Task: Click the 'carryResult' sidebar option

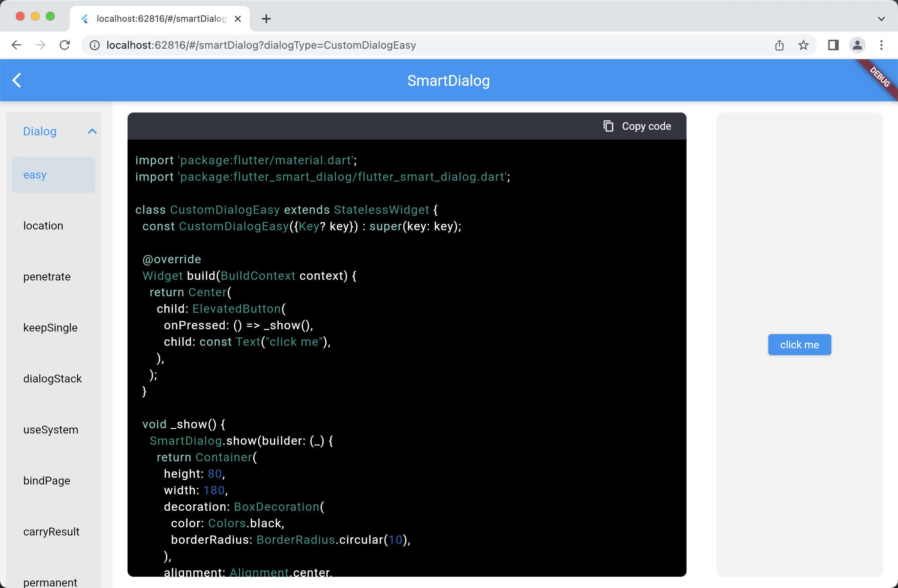Action: (x=52, y=532)
